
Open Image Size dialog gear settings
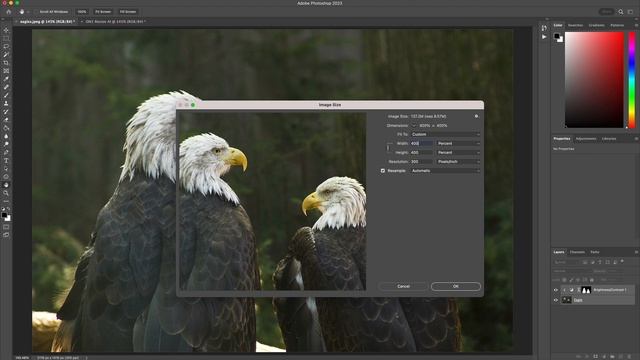[476, 116]
